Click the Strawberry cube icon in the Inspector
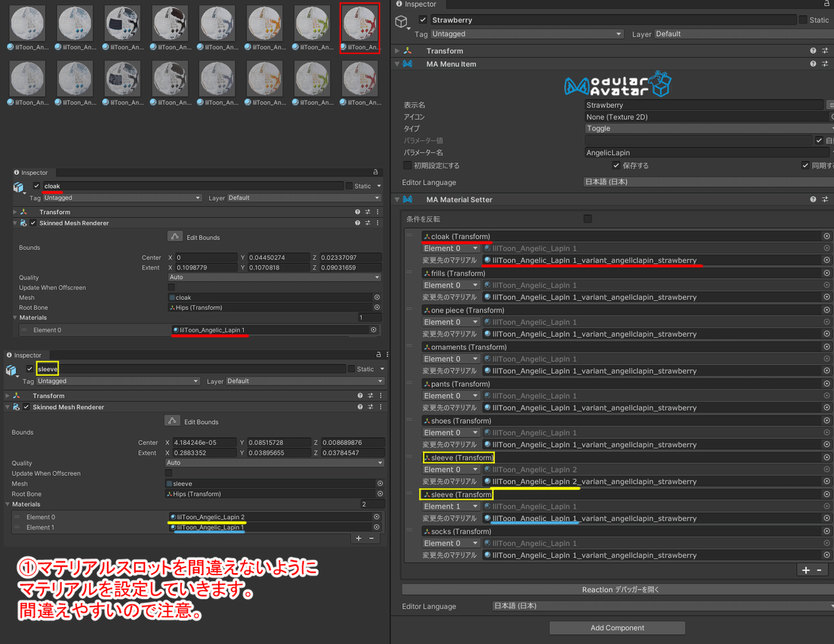Screen dimensions: 834x644 pos(401,22)
